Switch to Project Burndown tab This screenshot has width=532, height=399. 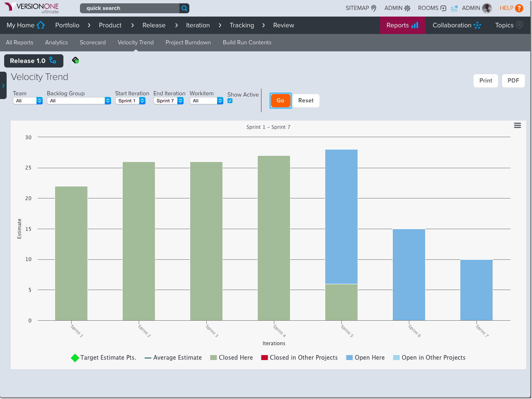[188, 42]
